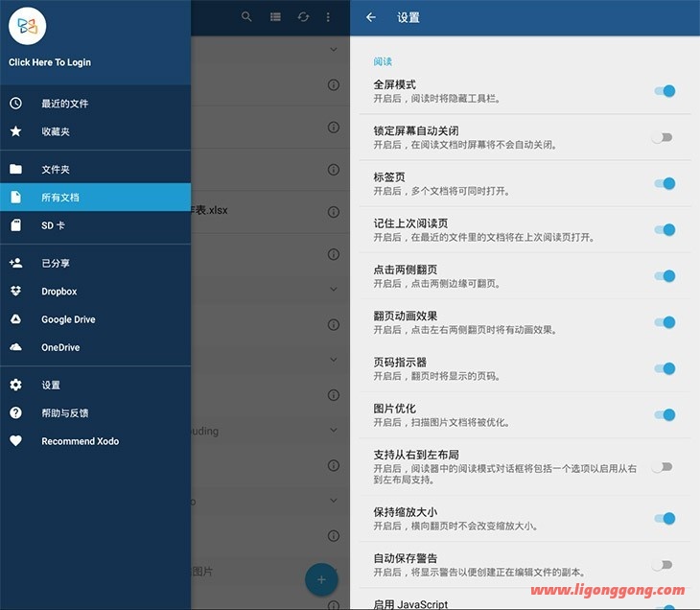The width and height of the screenshot is (700, 610).
Task: Click the search magnifier icon
Action: point(246,17)
